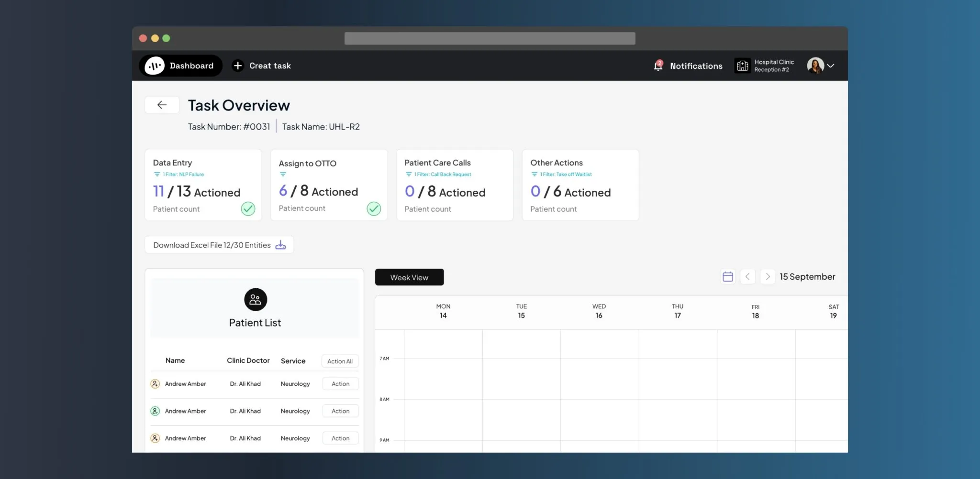Click the Other Actions filter icon
This screenshot has width=980, height=479.
tap(534, 174)
